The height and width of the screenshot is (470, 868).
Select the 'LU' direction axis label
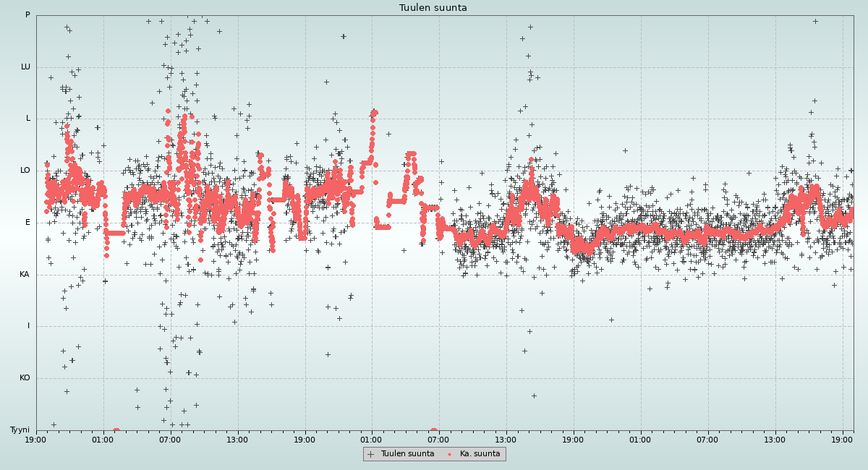pos(25,67)
